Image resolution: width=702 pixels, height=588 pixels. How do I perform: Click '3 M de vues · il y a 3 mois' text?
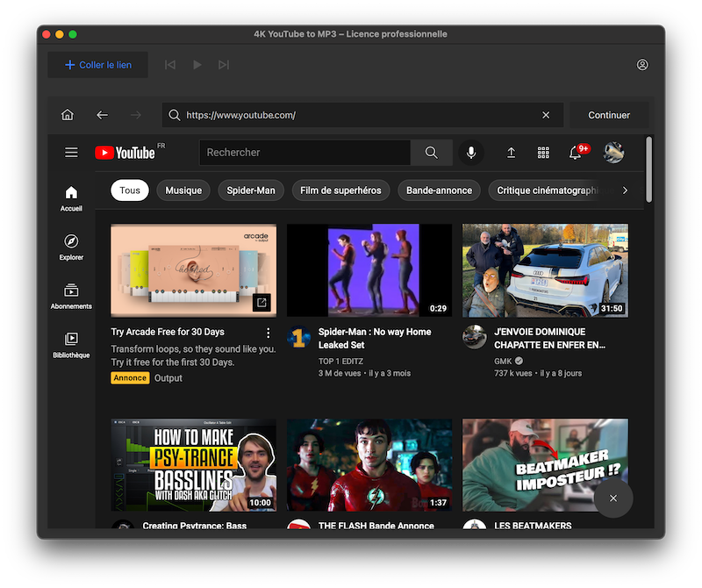click(364, 373)
